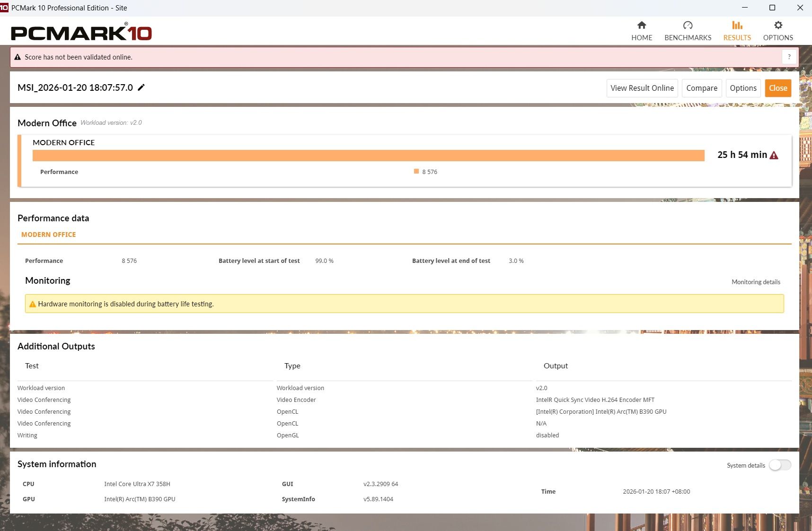Close the result with orange Close button
Viewport: 812px width, 531px height.
pos(777,88)
